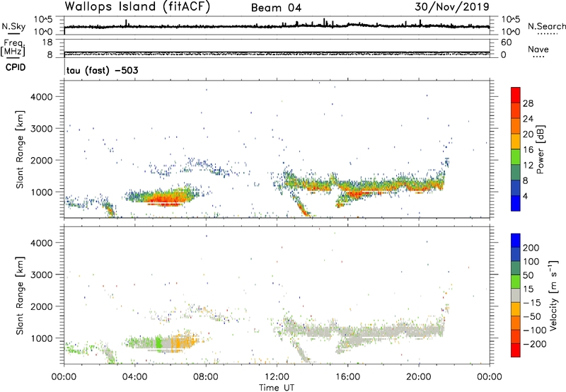This screenshot has height=392, width=566.
Task: Pick the gray near-zero Velocity colorbar swatch
Action: coord(516,295)
